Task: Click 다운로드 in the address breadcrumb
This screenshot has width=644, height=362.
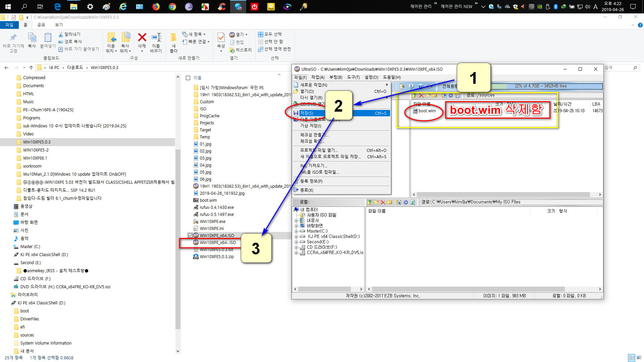Action: (75, 68)
